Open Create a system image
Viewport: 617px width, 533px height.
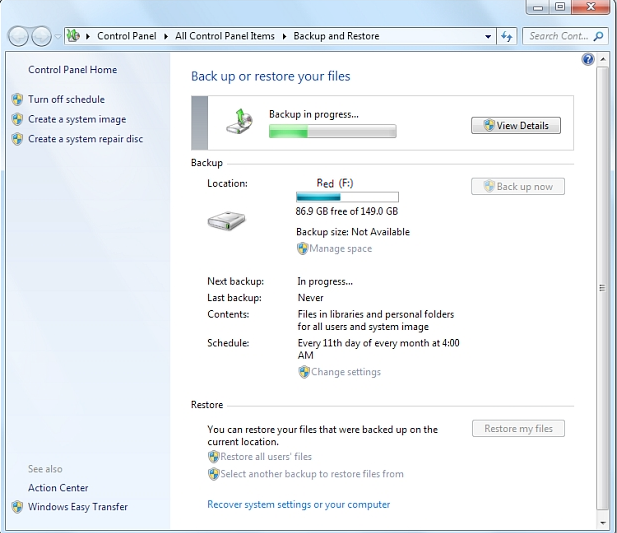point(77,119)
